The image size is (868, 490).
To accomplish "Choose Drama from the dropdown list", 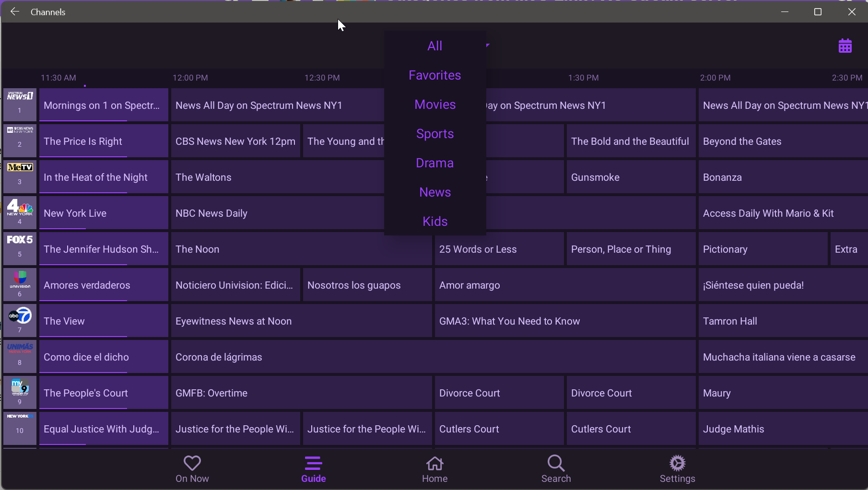I will pos(434,163).
